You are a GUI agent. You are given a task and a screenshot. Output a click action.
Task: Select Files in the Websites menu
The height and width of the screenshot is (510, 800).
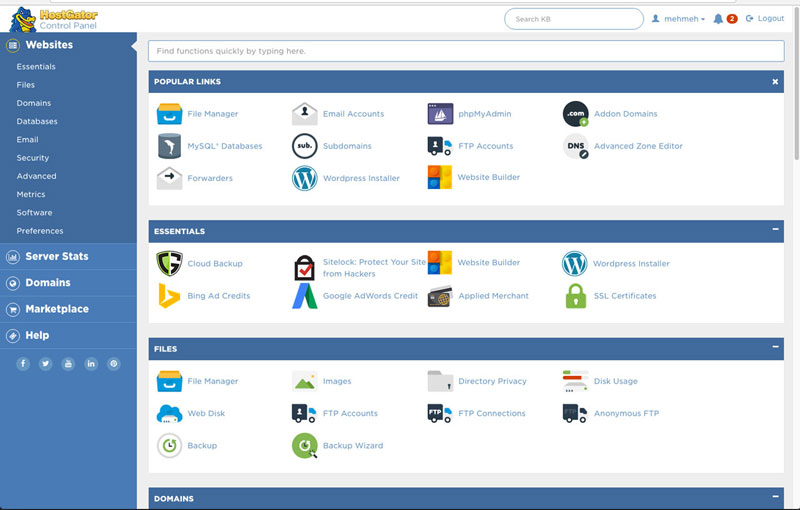26,85
